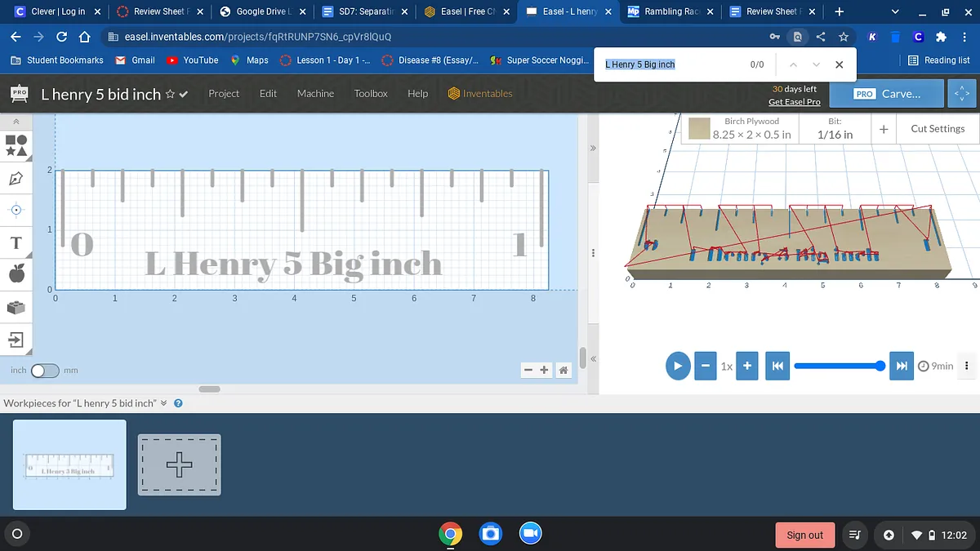The height and width of the screenshot is (551, 980).
Task: Select the drill point circle tool
Action: (16, 210)
